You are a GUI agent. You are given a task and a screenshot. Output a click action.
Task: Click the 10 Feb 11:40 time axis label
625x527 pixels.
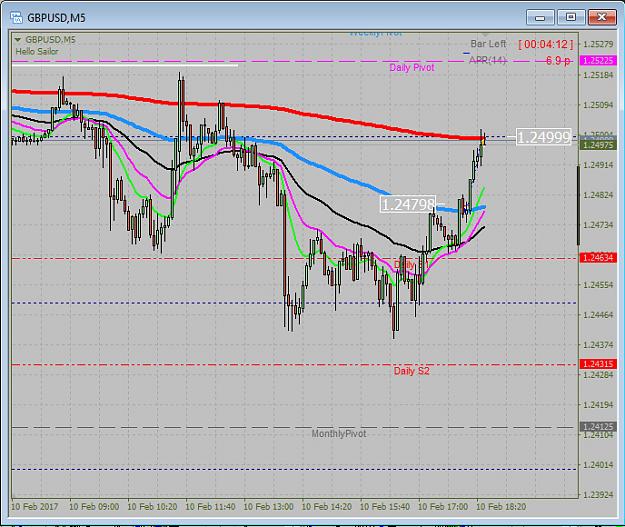210,507
